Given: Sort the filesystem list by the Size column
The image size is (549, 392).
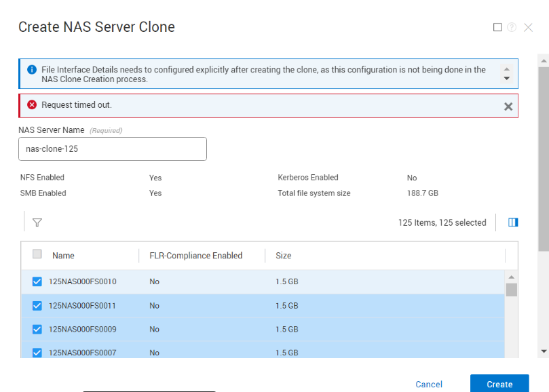Looking at the screenshot, I should 283,255.
